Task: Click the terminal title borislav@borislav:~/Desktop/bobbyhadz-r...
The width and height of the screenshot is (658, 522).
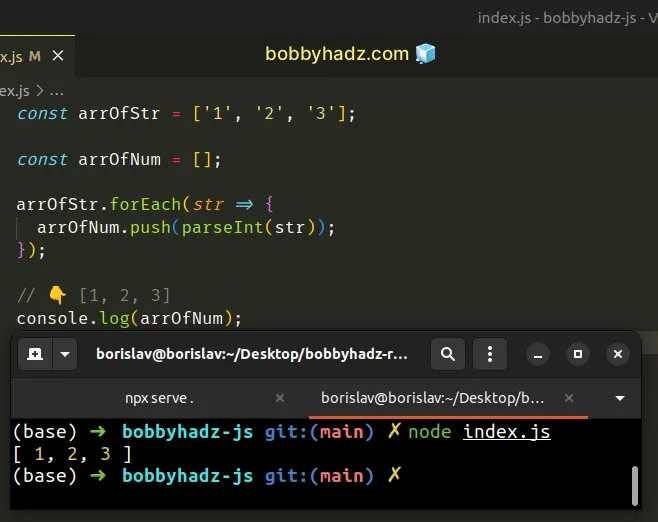Action: pos(252,354)
